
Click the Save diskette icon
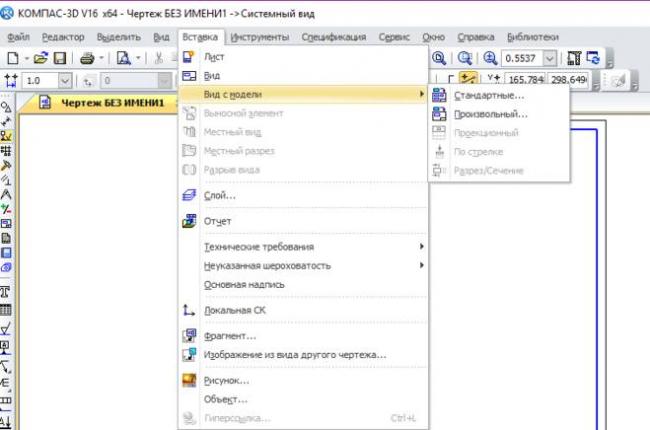(59, 58)
